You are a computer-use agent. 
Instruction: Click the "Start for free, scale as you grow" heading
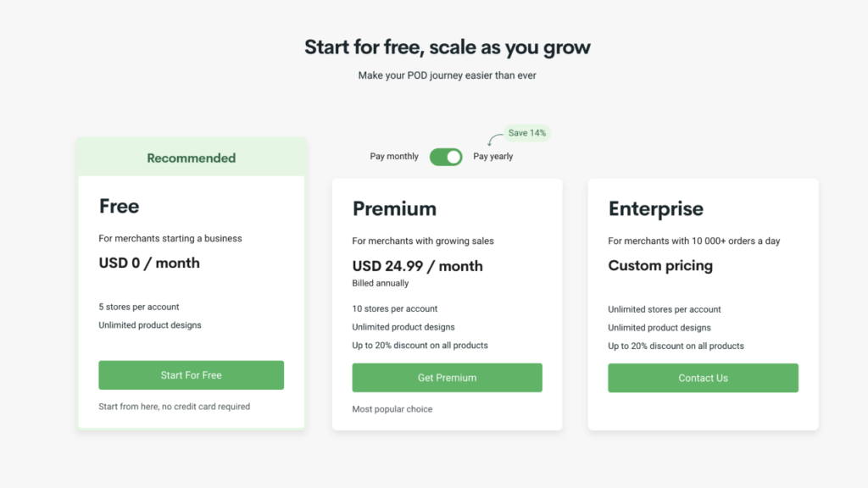(447, 47)
